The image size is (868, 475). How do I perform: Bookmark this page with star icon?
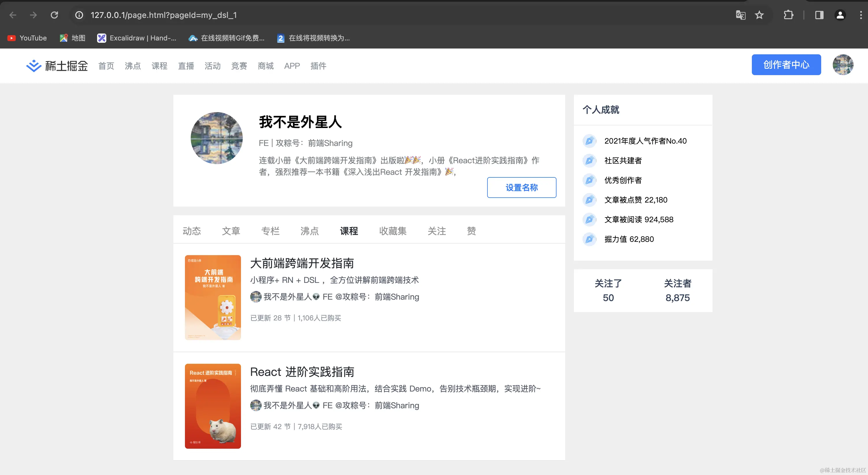click(759, 15)
